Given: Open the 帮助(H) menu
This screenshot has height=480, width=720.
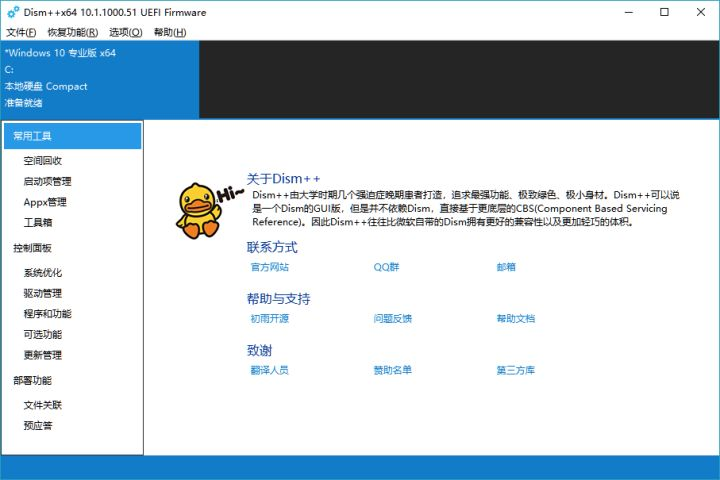Looking at the screenshot, I should [x=170, y=32].
